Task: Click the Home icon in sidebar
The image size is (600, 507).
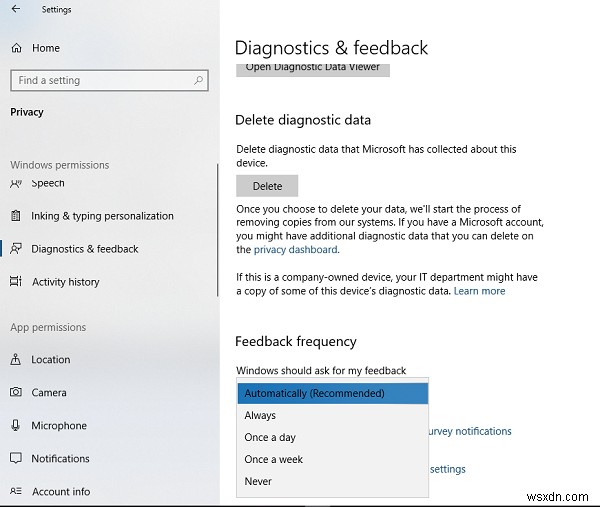Action: pos(16,48)
